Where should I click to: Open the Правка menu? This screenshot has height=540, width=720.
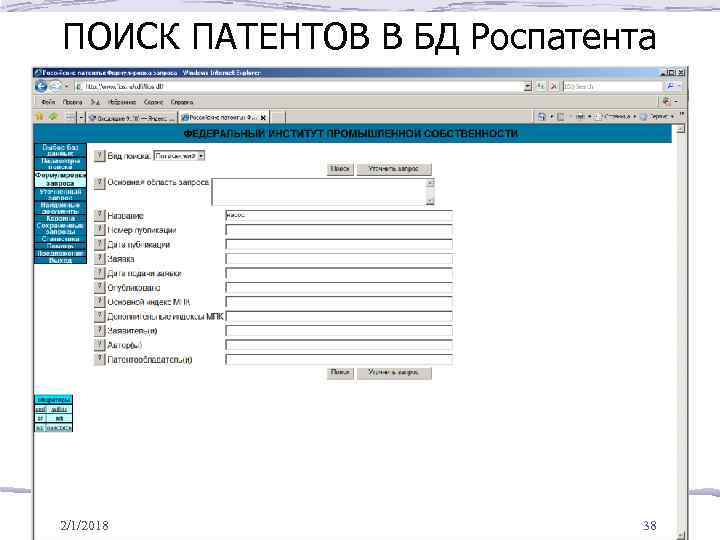[73, 102]
